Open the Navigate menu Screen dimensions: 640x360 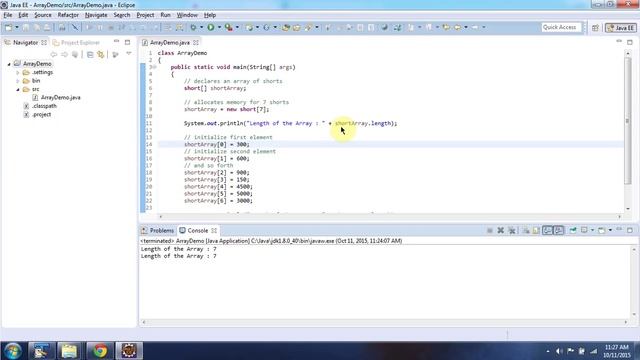coord(96,15)
